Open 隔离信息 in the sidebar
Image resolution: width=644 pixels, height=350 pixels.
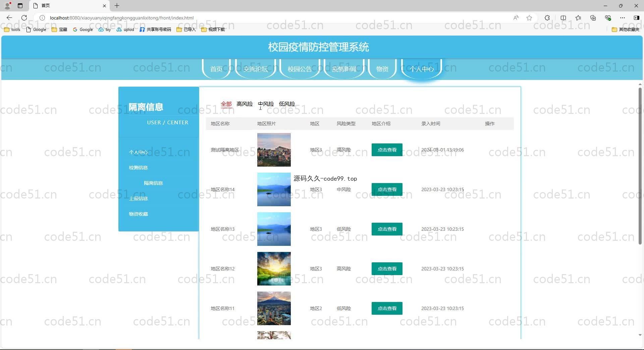point(153,183)
